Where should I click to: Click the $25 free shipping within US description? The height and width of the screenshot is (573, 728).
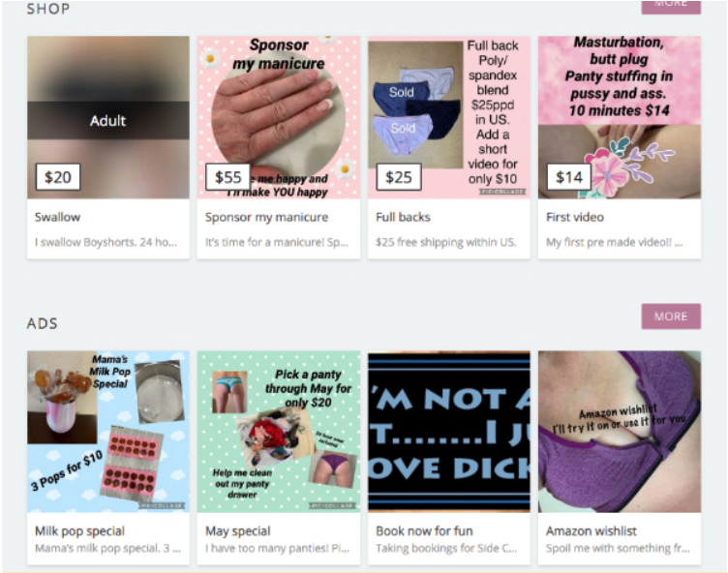[x=445, y=242]
